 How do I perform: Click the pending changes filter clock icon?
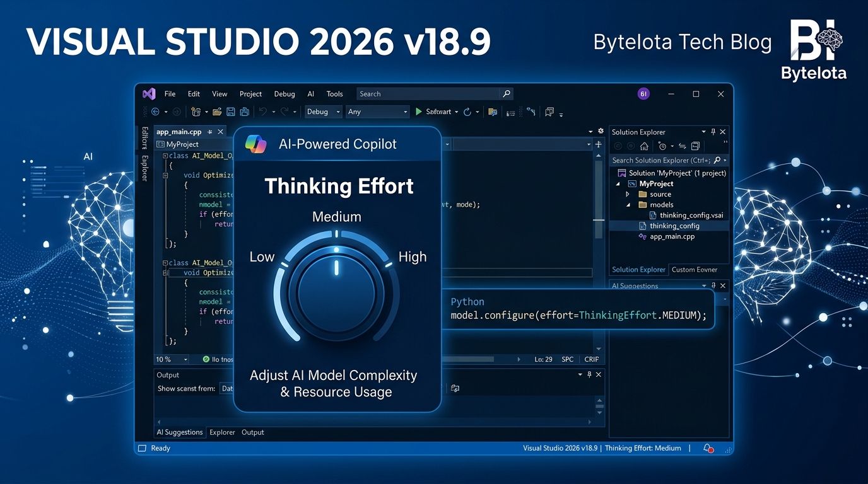(x=661, y=146)
